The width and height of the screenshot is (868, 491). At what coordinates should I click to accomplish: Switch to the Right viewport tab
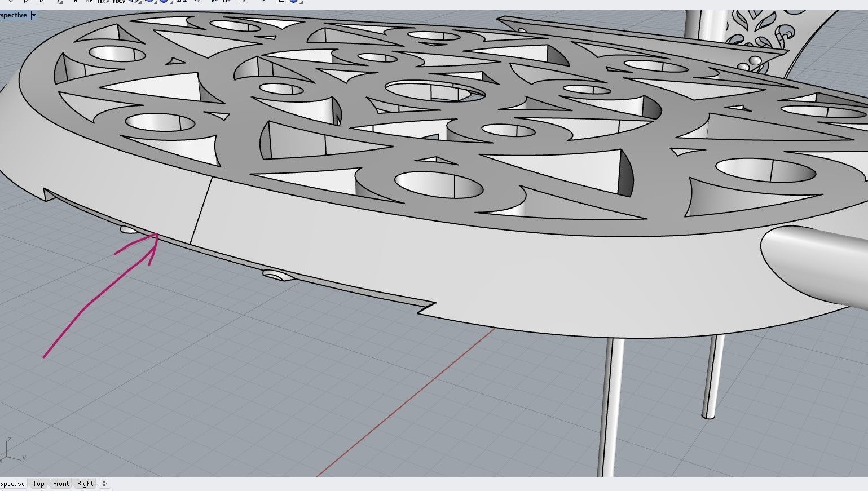[x=85, y=484]
